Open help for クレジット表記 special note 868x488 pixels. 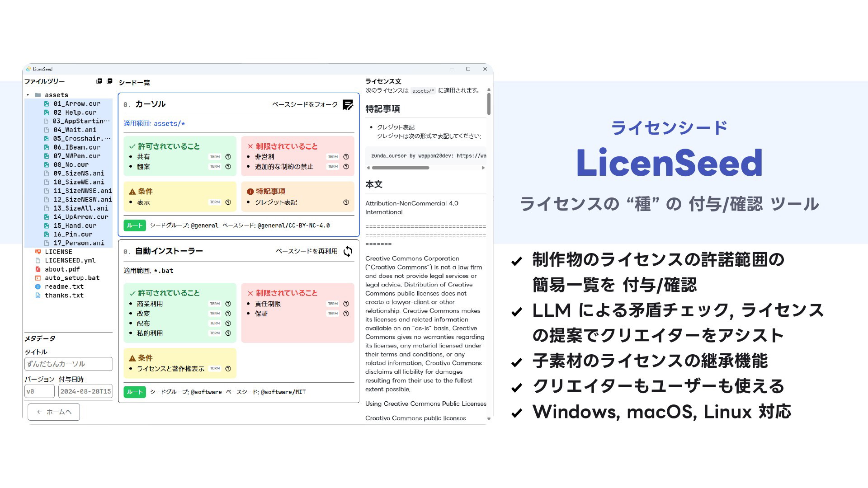click(x=346, y=202)
